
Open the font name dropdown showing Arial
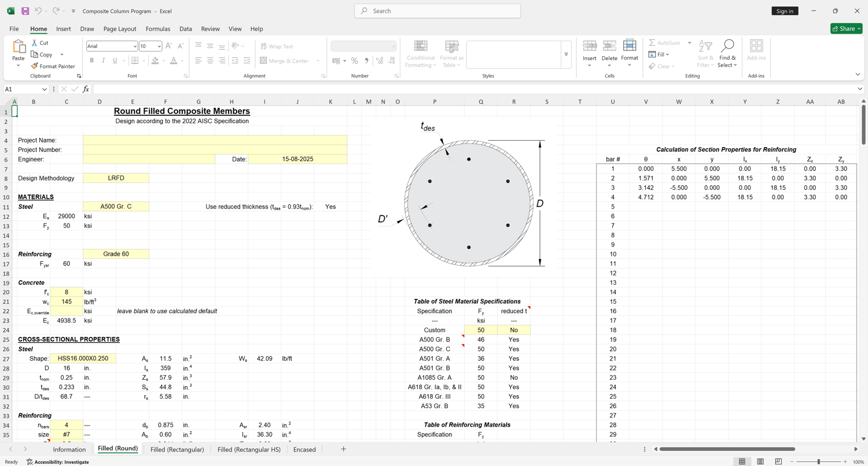pyautogui.click(x=135, y=46)
